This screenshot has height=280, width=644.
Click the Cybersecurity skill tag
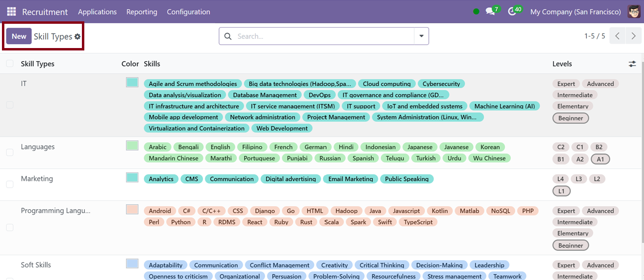(x=441, y=84)
